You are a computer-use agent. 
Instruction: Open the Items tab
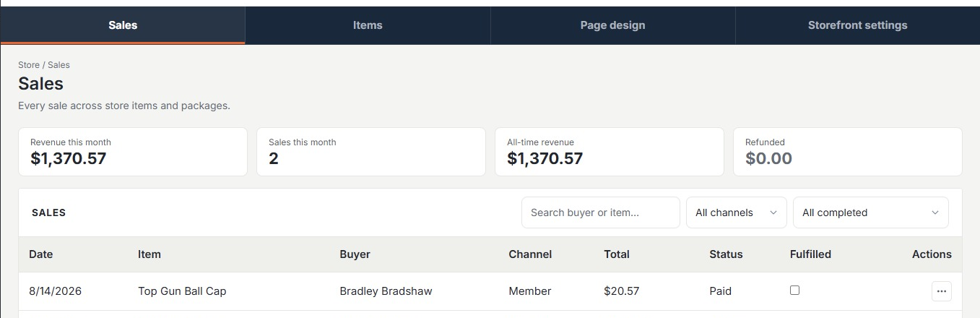coord(368,25)
